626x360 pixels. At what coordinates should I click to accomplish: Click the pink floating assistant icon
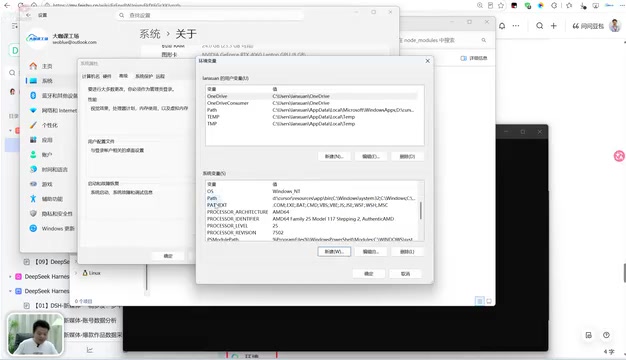tap(619, 156)
